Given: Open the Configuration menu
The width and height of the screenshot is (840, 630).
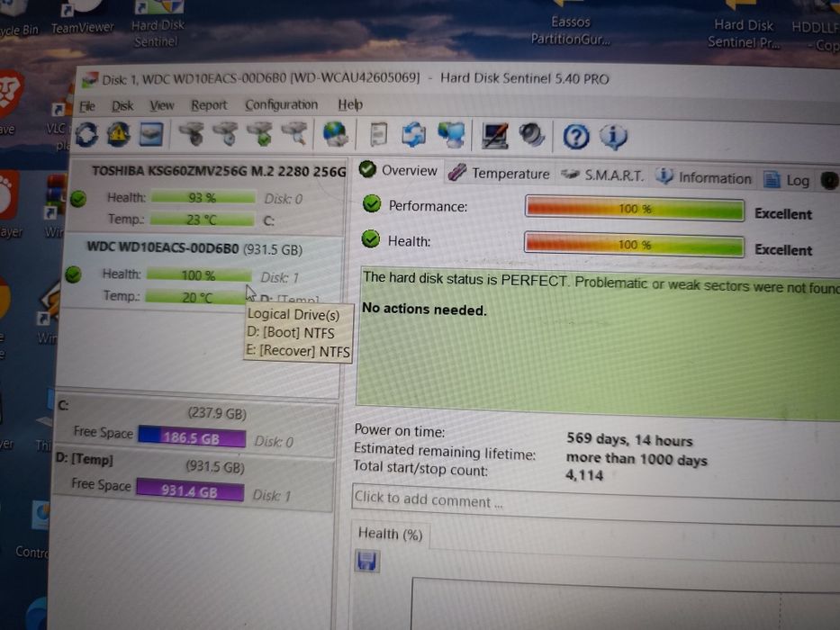Looking at the screenshot, I should click(281, 104).
